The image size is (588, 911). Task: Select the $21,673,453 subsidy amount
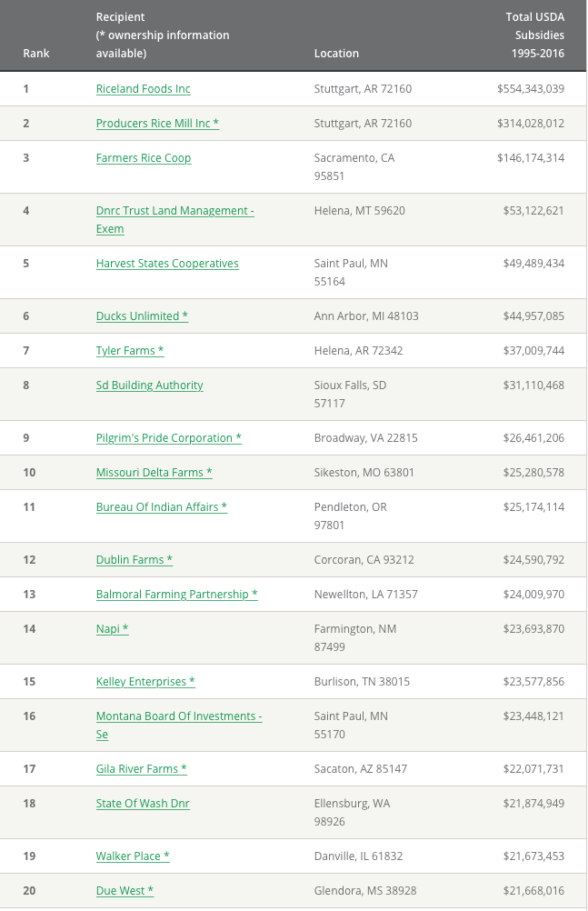(533, 856)
